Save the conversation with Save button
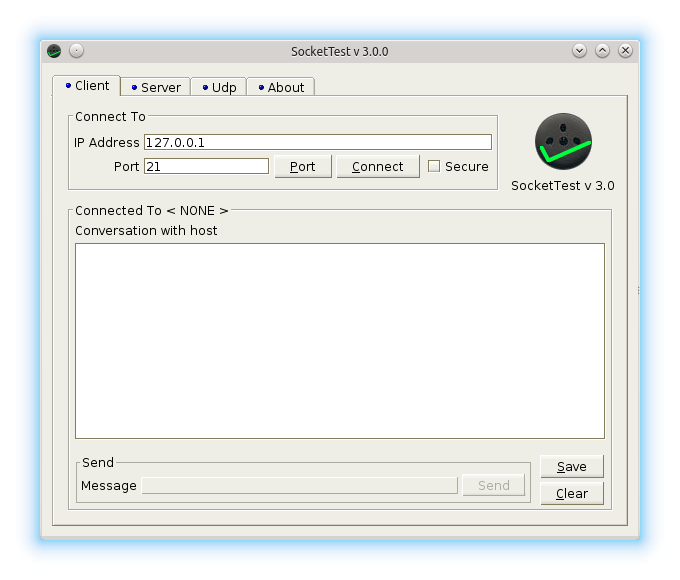The width and height of the screenshot is (680, 580). 571,466
